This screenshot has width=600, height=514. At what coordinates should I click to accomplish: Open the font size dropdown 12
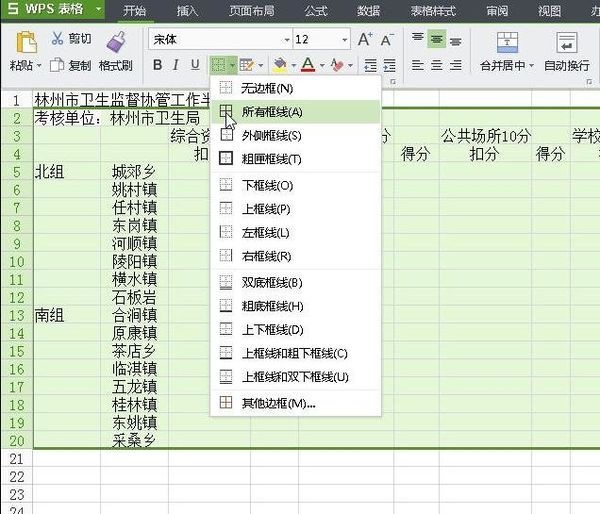coord(344,39)
